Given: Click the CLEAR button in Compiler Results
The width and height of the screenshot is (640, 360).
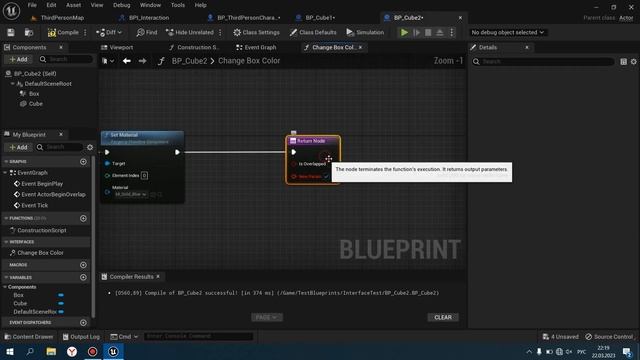Looking at the screenshot, I should point(443,317).
